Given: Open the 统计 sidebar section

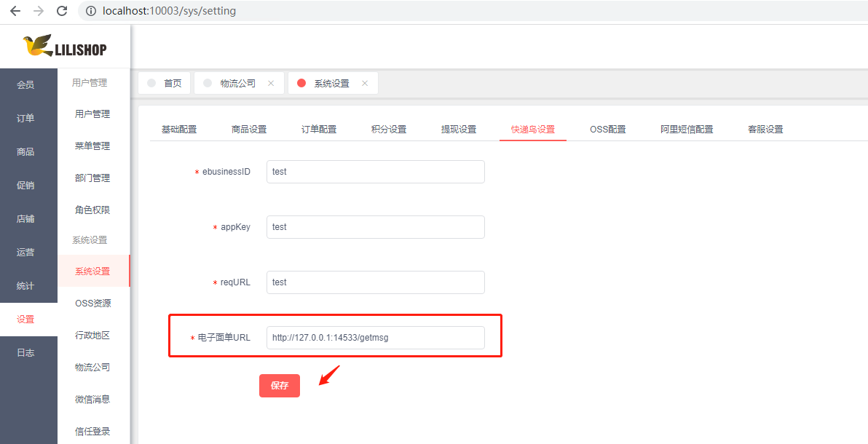Looking at the screenshot, I should pyautogui.click(x=29, y=285).
